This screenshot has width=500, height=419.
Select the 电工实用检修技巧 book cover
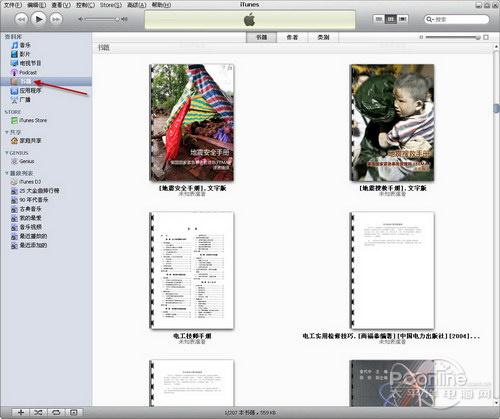(392, 270)
